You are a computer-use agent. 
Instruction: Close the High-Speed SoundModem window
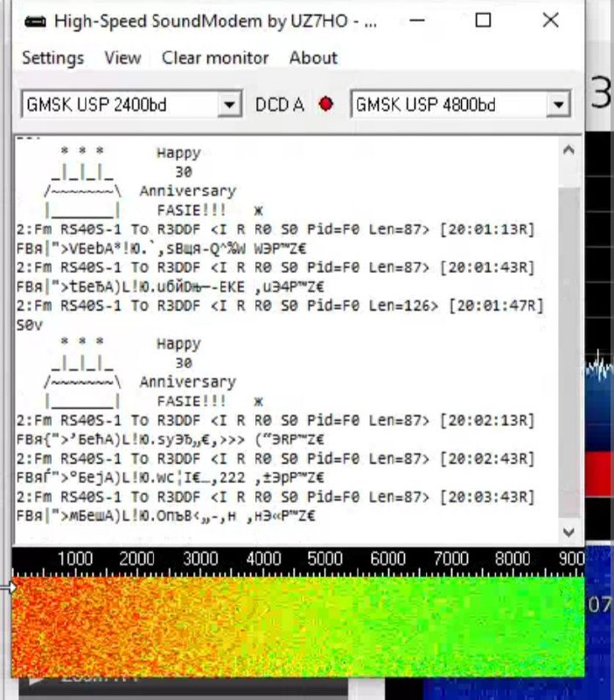(550, 21)
